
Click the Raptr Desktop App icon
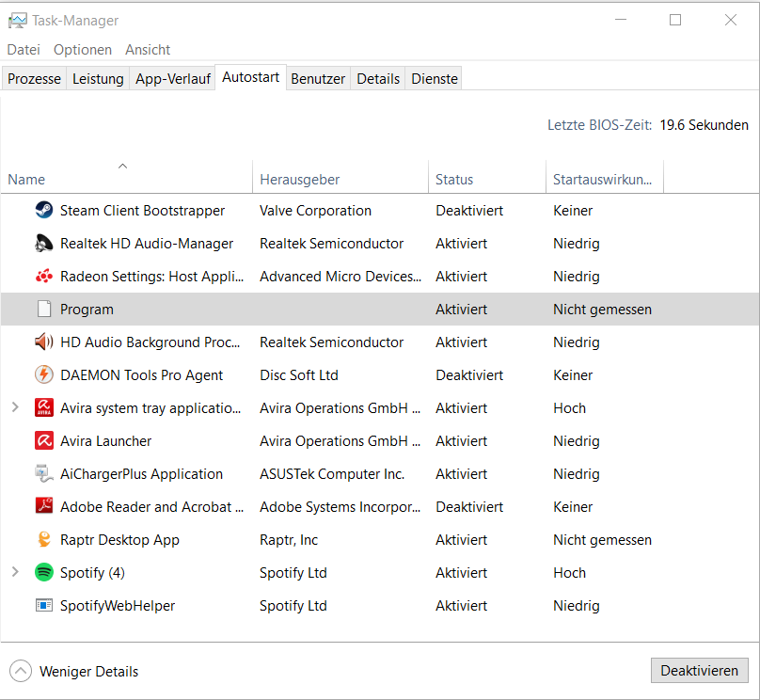click(43, 540)
